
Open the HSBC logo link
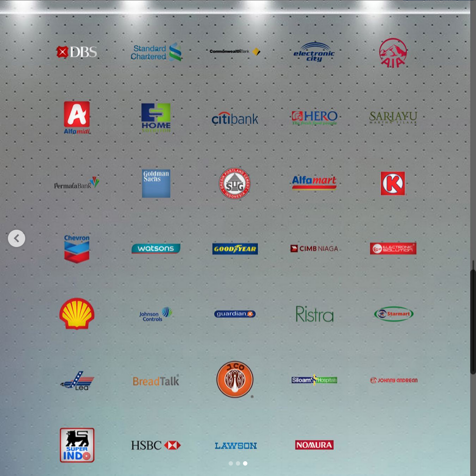(x=156, y=445)
